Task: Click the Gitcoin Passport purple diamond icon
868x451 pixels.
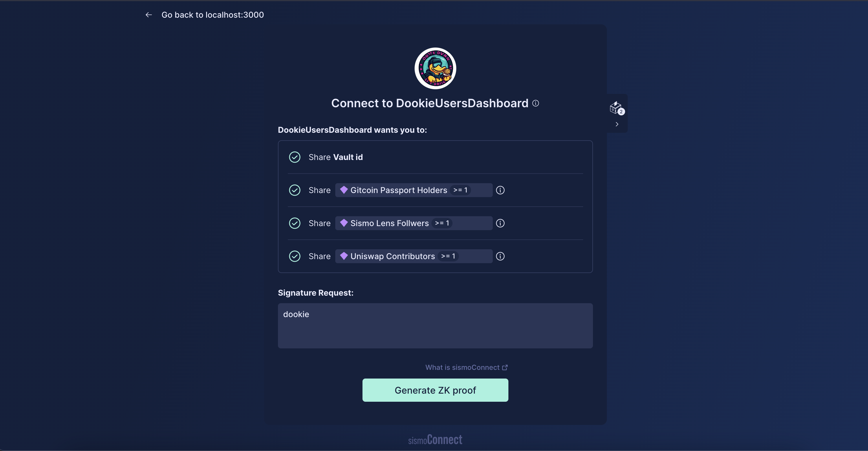Action: [344, 190]
